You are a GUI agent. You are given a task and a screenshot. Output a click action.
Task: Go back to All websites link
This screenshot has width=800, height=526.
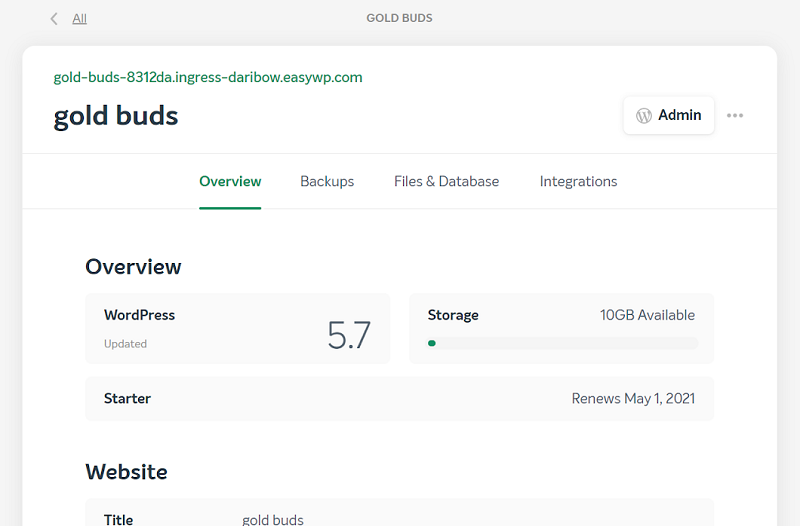pos(79,19)
